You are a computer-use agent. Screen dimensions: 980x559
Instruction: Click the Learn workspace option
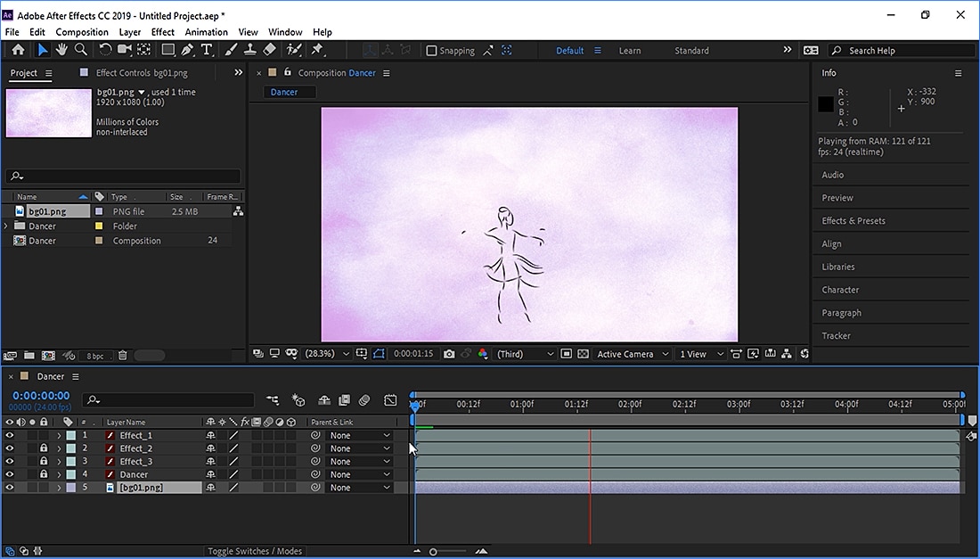pyautogui.click(x=630, y=50)
